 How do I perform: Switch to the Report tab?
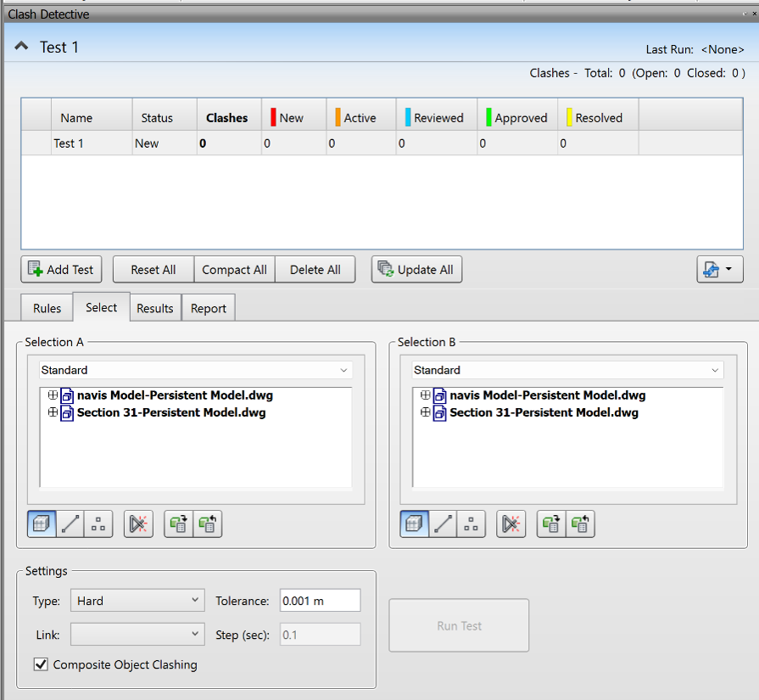point(208,308)
